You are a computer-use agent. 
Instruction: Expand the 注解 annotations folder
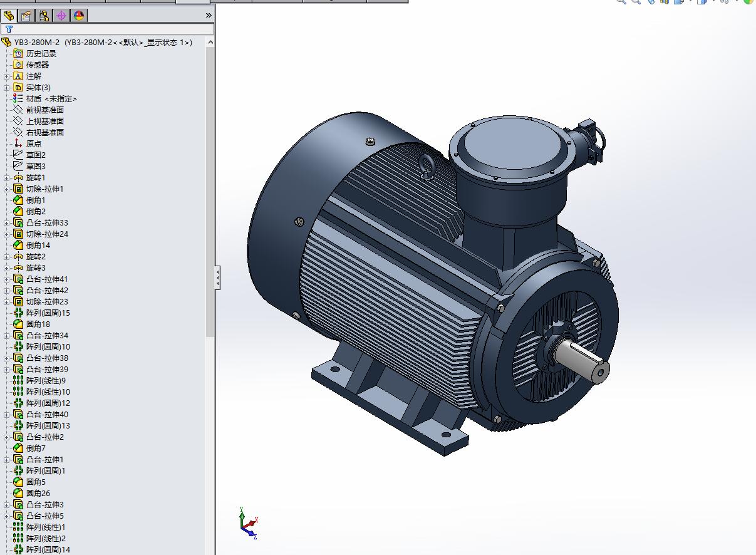point(7,76)
